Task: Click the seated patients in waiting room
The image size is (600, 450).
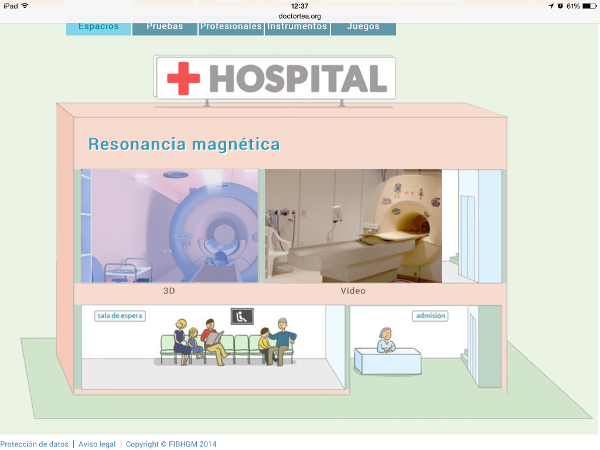Action: 232,342
